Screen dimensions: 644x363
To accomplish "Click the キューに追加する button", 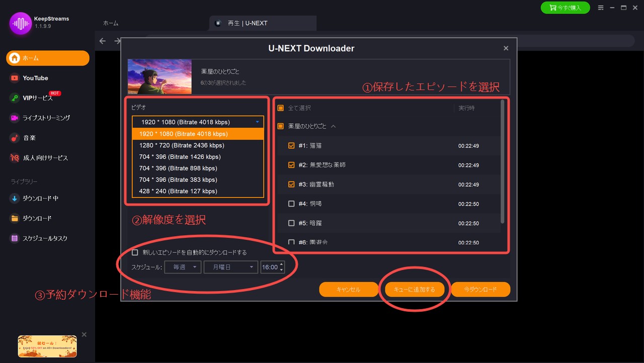I will [x=415, y=289].
